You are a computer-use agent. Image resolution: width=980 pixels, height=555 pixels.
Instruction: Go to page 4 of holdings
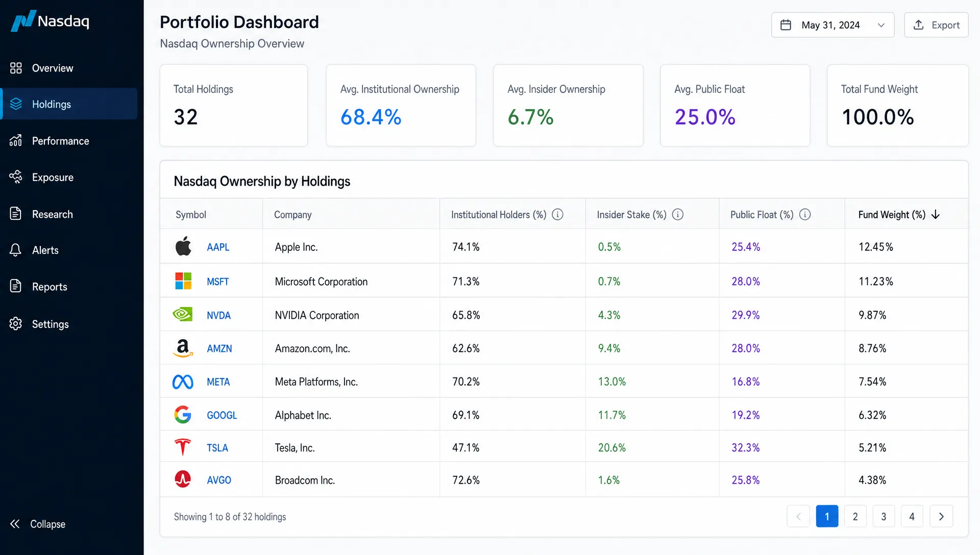pyautogui.click(x=912, y=516)
